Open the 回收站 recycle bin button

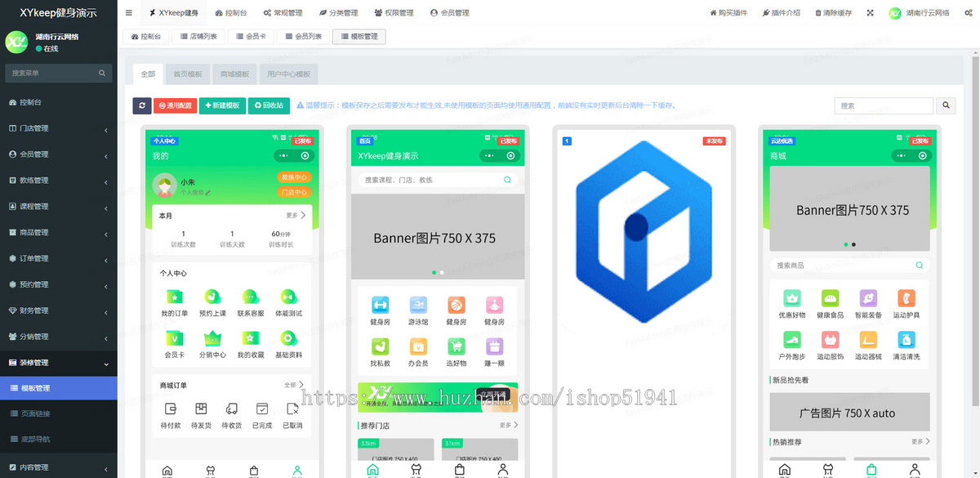(269, 105)
